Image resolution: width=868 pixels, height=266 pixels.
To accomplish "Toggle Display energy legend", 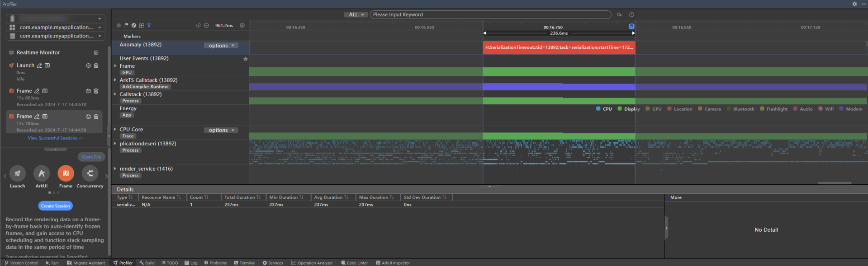I will (629, 109).
